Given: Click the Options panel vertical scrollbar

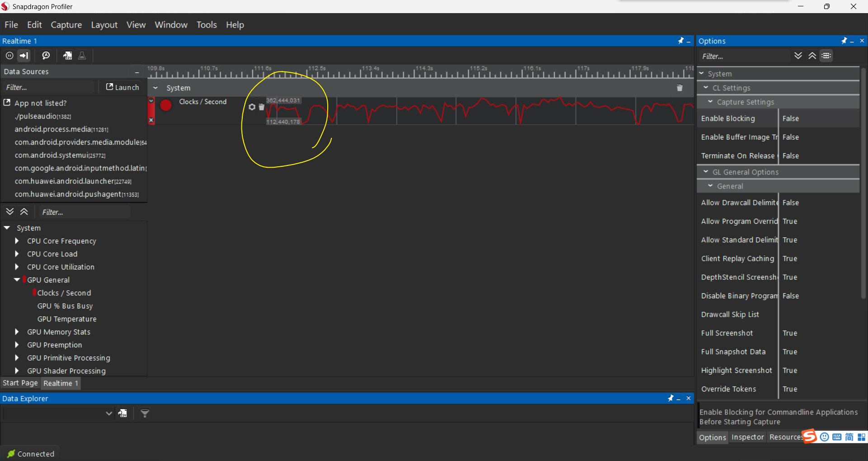Looking at the screenshot, I should tap(863, 183).
